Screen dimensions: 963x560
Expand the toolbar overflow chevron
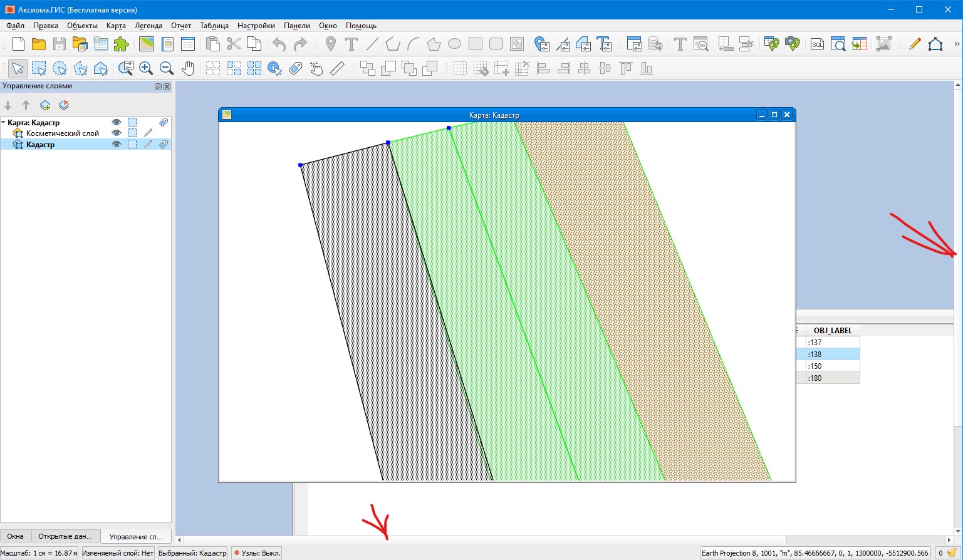tap(956, 44)
